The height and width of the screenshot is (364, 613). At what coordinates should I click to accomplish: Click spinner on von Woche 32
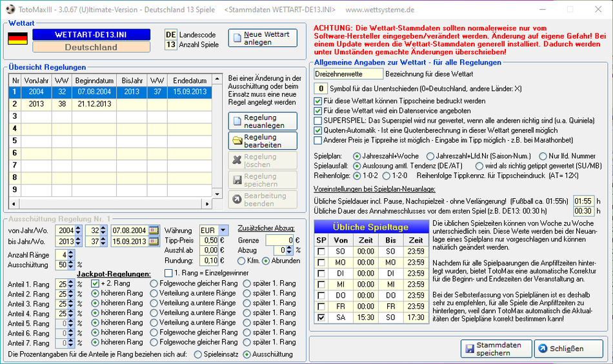tap(103, 230)
